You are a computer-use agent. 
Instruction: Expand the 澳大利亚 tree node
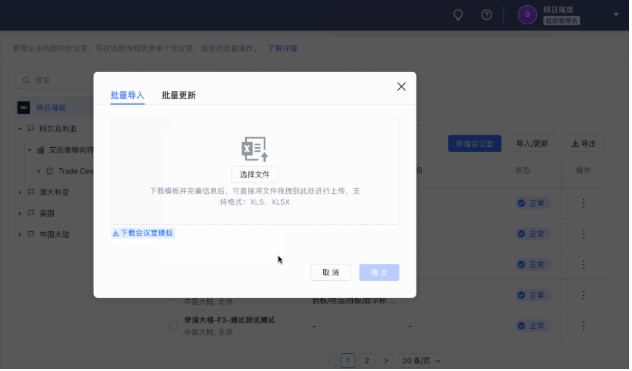point(20,193)
